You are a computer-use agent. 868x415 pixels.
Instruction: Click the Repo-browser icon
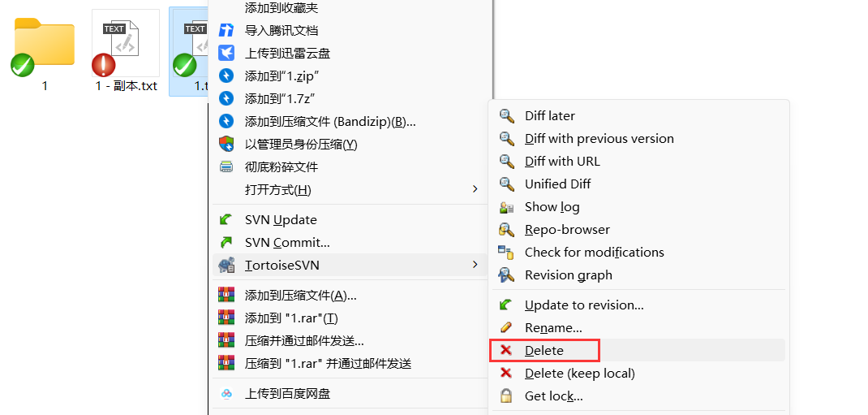pyautogui.click(x=506, y=230)
